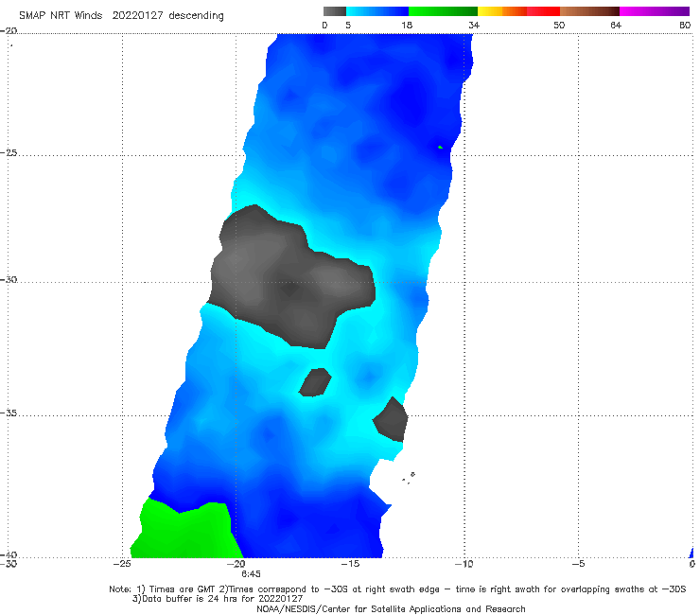Screen dimensions: 700x615
Task: Click the color scale label '34'
Action: [x=474, y=26]
